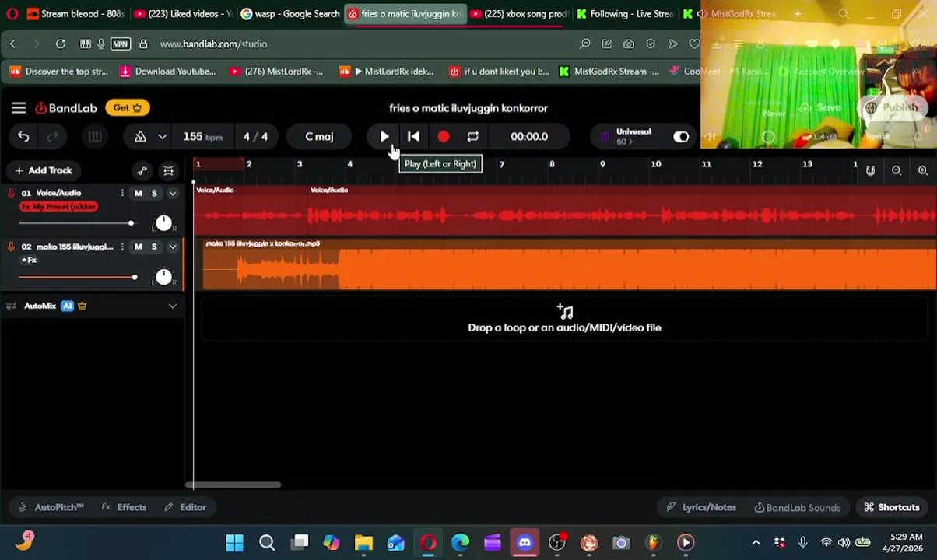937x560 pixels.
Task: Open metronome settings dropdown arrow
Action: [162, 137]
